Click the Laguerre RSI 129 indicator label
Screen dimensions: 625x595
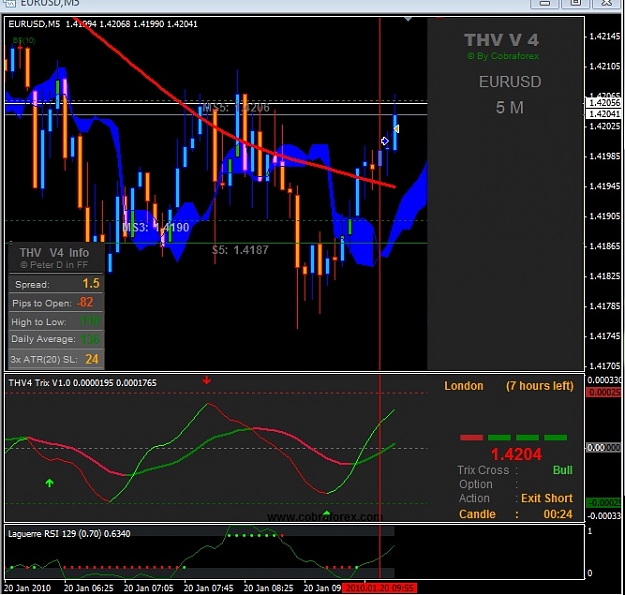point(69,534)
